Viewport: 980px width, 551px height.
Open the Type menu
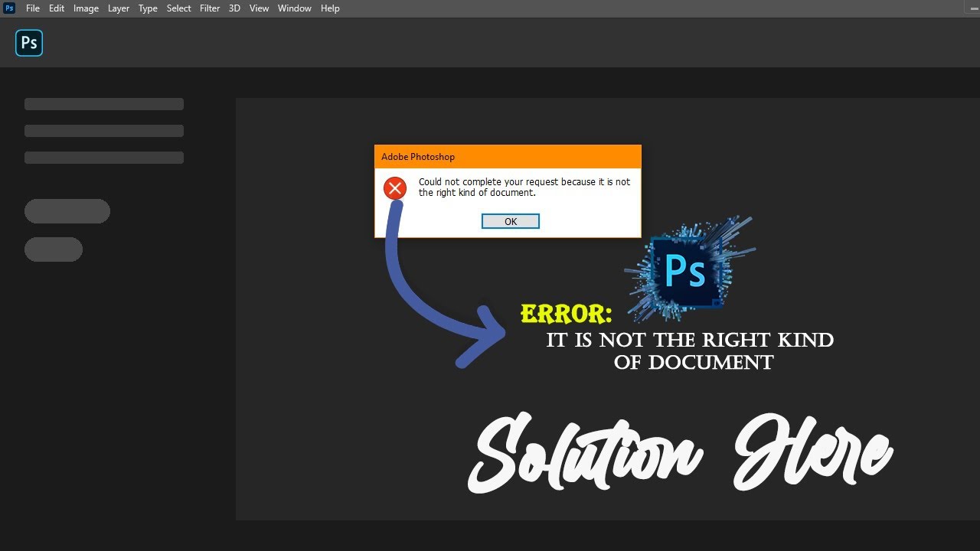pyautogui.click(x=148, y=8)
